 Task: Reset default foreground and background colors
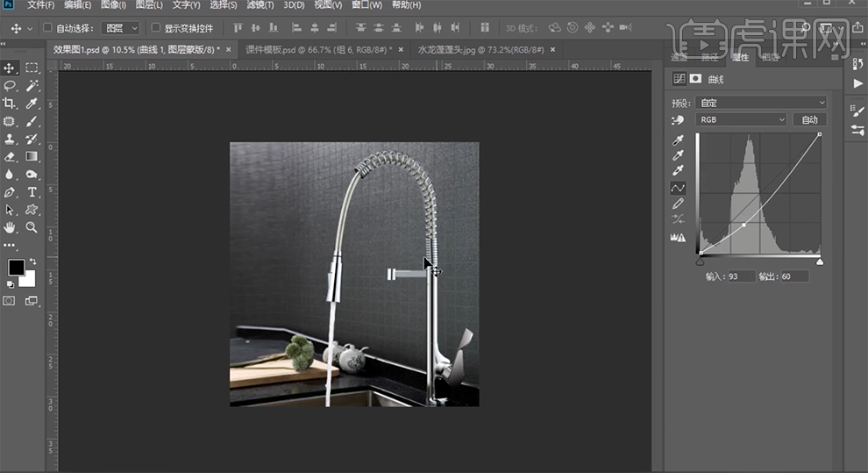(10, 284)
